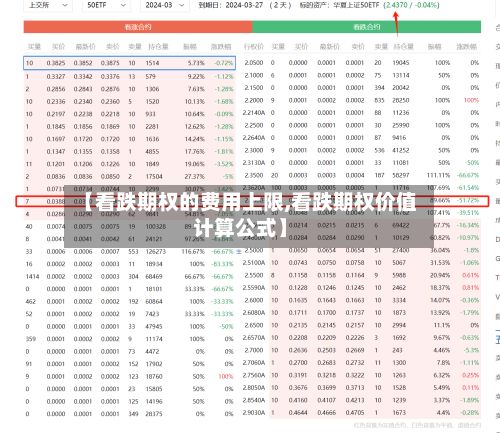The height and width of the screenshot is (433, 500).
Task: Click call latest price 0.3342
Action: (83, 76)
